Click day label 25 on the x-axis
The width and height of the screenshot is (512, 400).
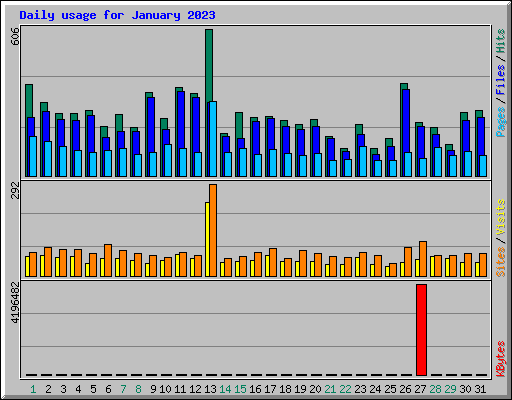pos(390,389)
